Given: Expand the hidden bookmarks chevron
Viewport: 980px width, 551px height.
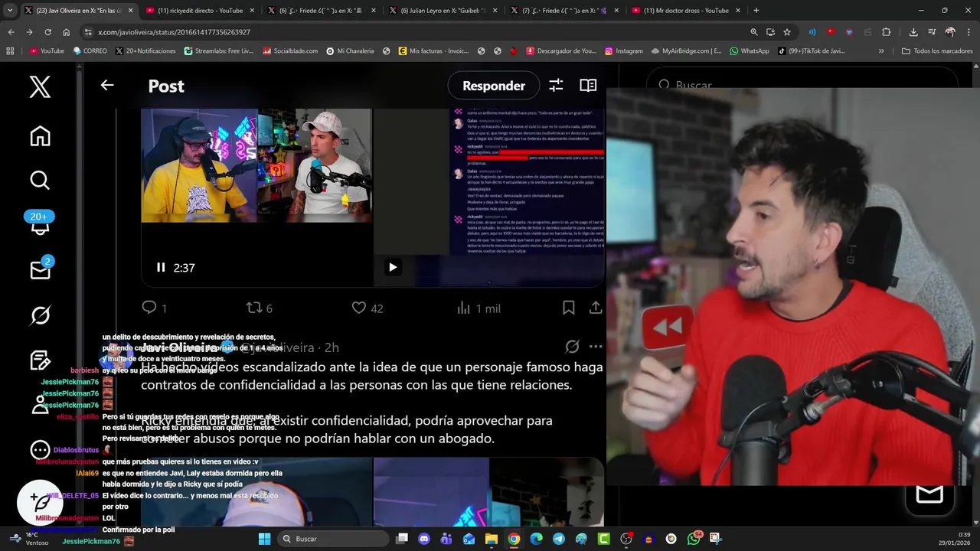Looking at the screenshot, I should coord(881,51).
